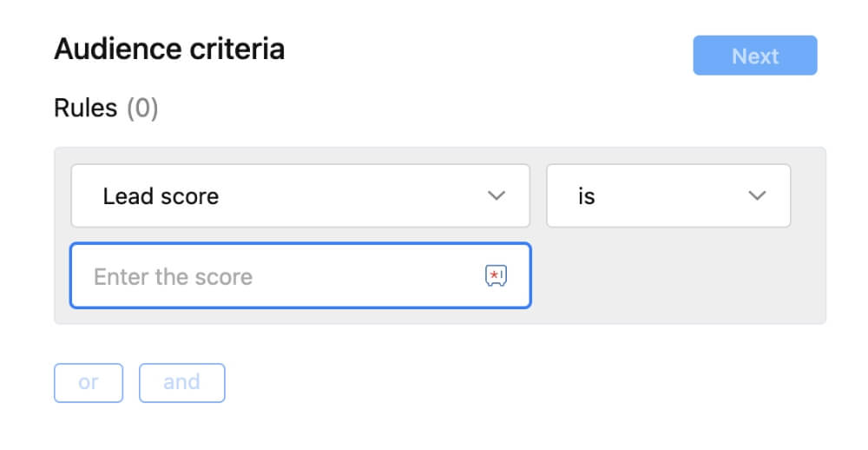Viewport: 868px width, 450px height.
Task: Add an "and" condition to the rule
Action: click(x=181, y=382)
